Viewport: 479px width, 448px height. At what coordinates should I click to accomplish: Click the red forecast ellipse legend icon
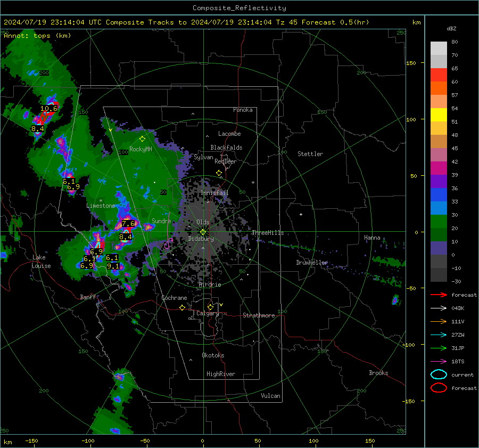point(439,388)
